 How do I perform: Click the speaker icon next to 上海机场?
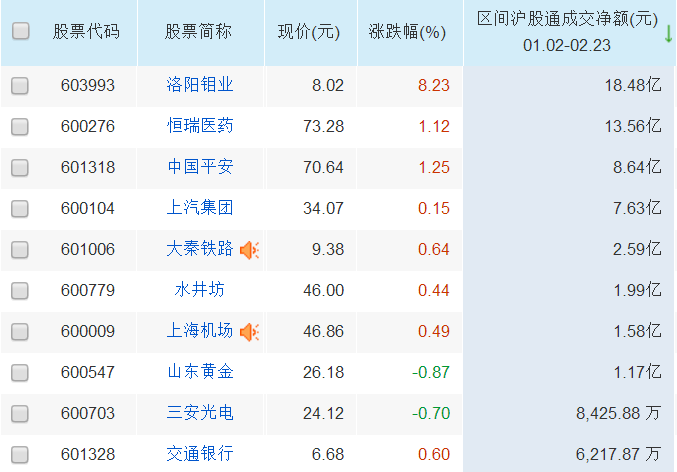click(x=249, y=332)
